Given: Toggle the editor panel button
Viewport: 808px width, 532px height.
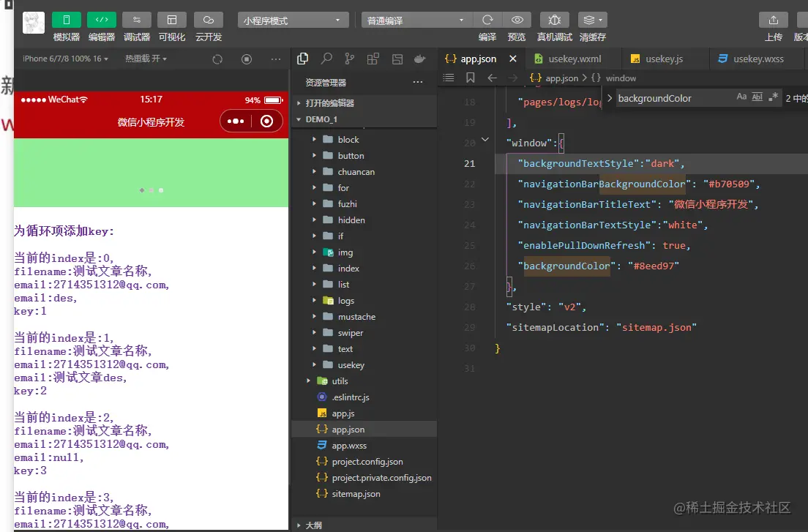Looking at the screenshot, I should pos(102,20).
